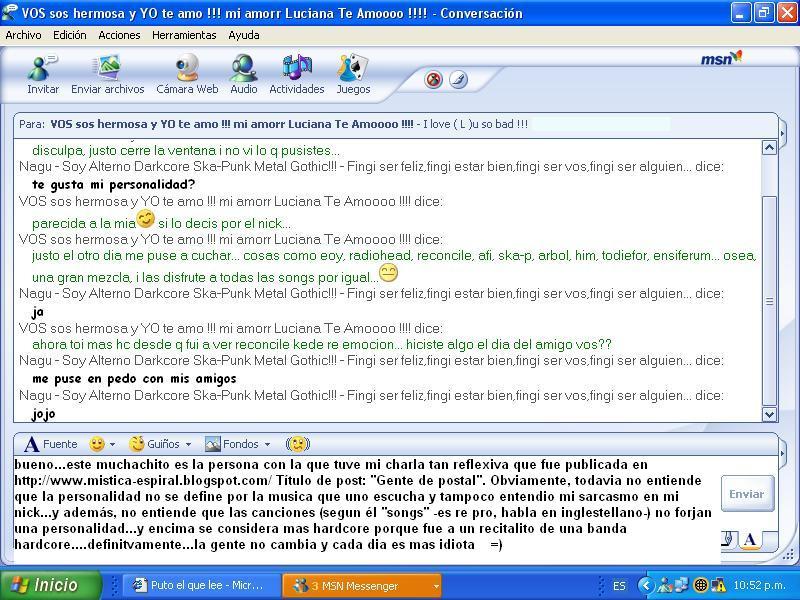Click the paintbrush color scheme icon
This screenshot has height=600, width=800.
pos(458,80)
